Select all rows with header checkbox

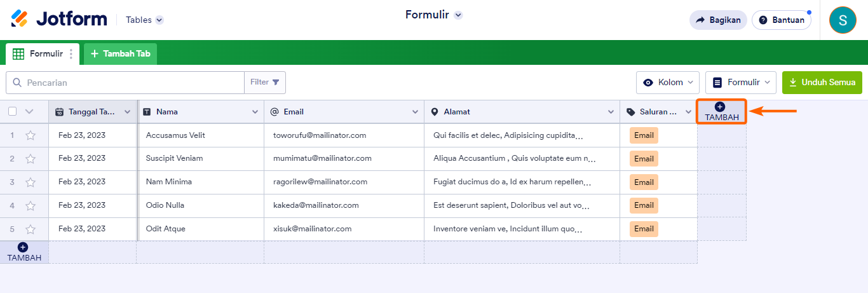click(13, 112)
